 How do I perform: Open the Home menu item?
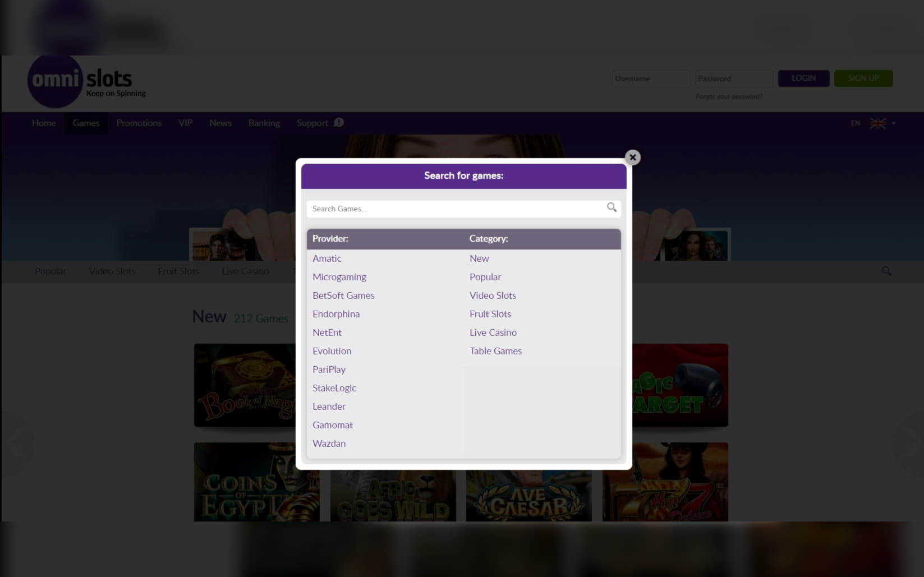click(44, 123)
